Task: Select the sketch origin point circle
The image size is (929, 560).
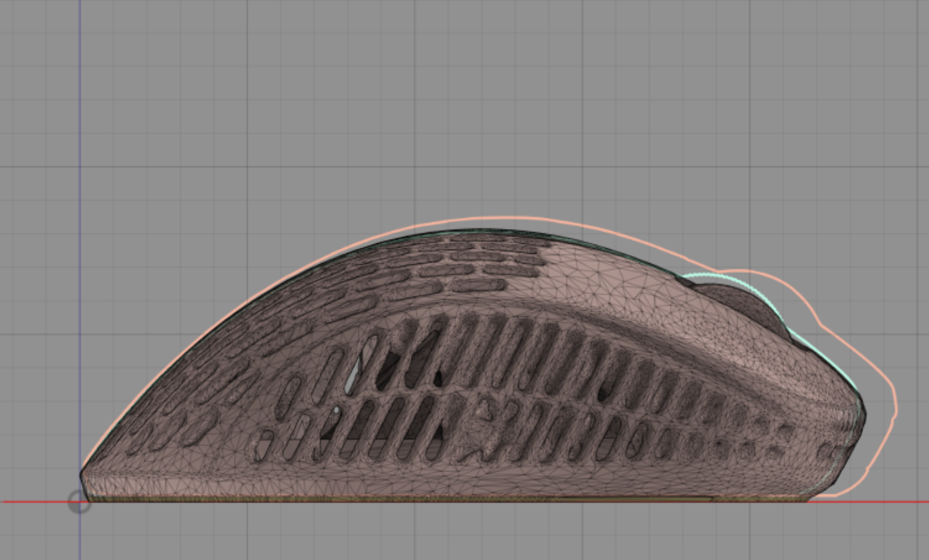Action: point(79,502)
